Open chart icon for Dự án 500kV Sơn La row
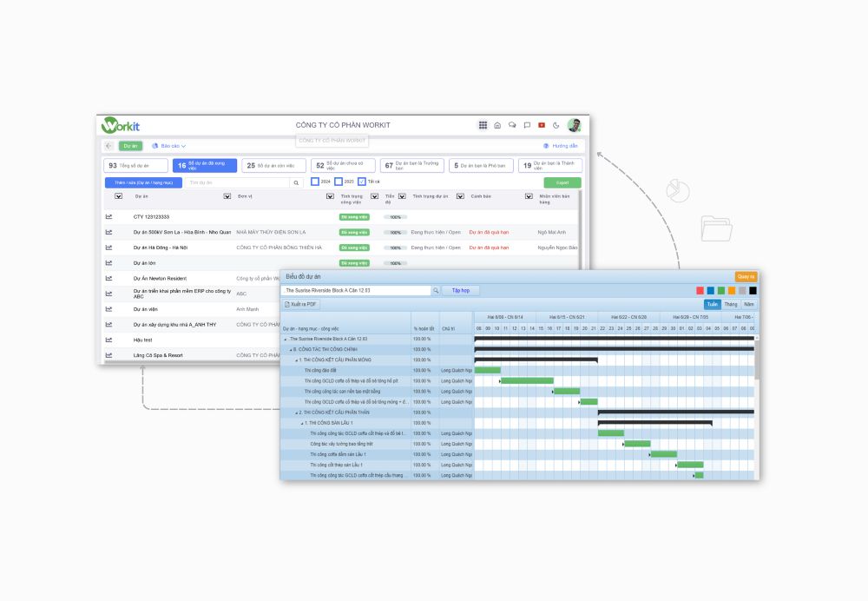The width and height of the screenshot is (868, 601). tap(109, 232)
